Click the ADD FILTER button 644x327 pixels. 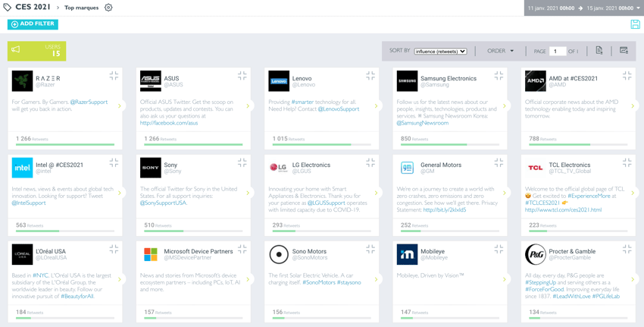[x=33, y=24]
